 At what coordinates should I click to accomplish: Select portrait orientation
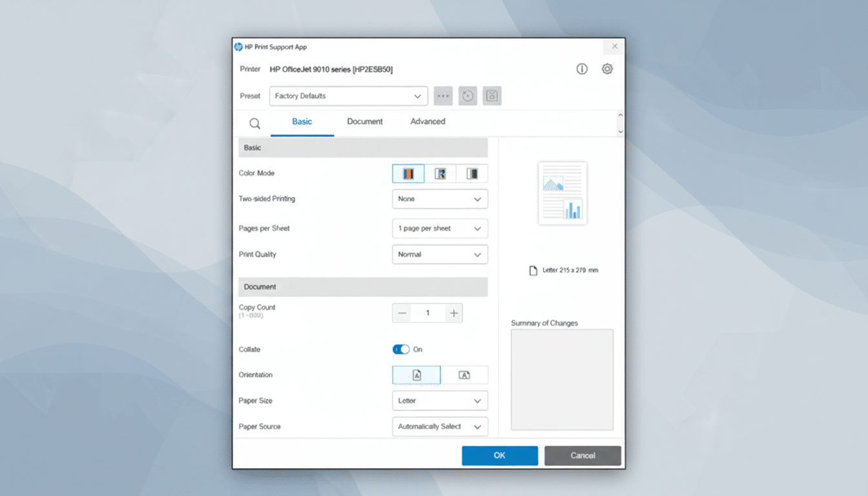(416, 375)
